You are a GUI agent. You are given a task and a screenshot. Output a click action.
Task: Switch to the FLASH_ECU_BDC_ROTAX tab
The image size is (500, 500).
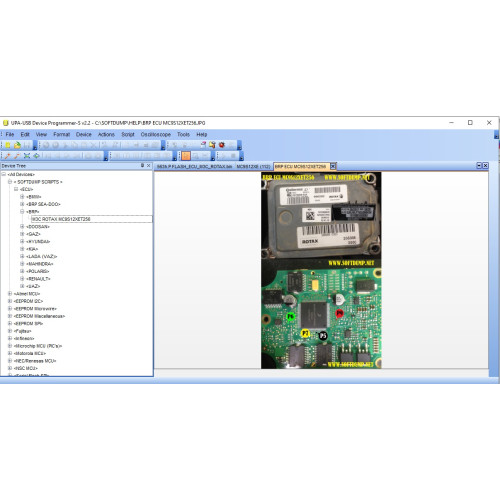pos(194,166)
